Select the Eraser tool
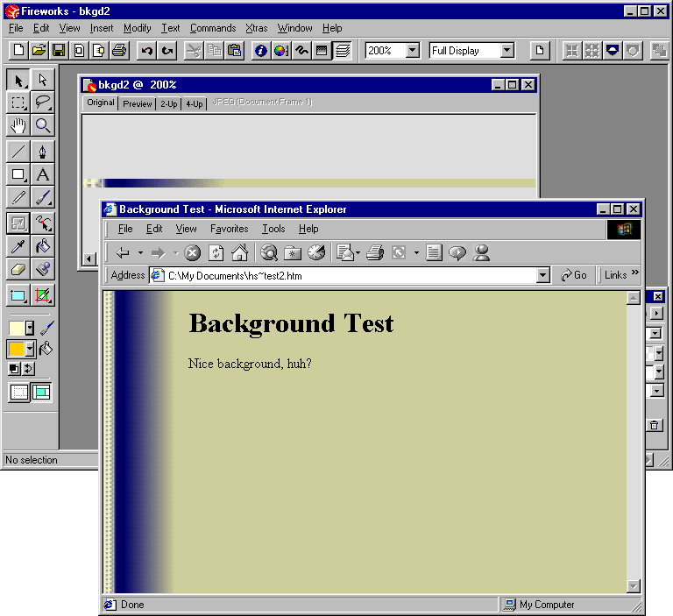Screen dimensions: 673x616 (x=18, y=269)
